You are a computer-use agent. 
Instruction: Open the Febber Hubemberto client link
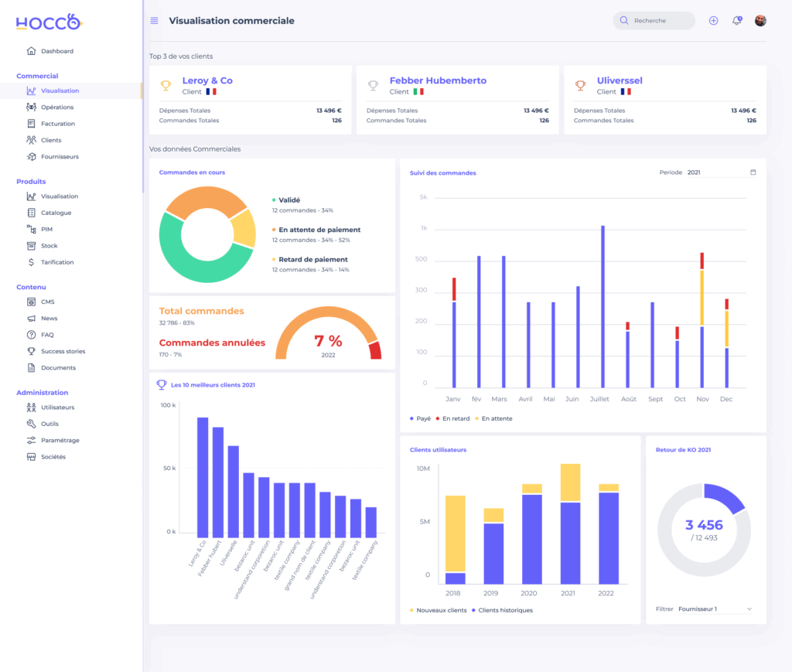(x=438, y=80)
